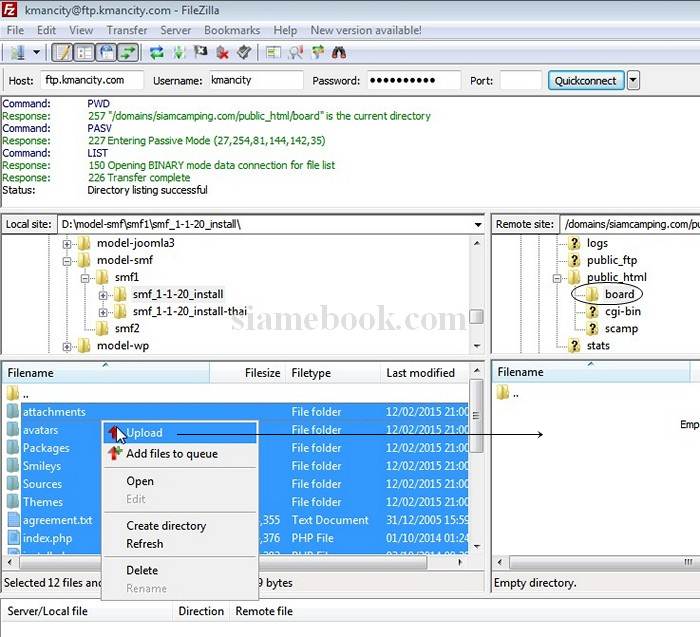Sort local files by Filesize column
Screen dimensions: 700x637
247,373
